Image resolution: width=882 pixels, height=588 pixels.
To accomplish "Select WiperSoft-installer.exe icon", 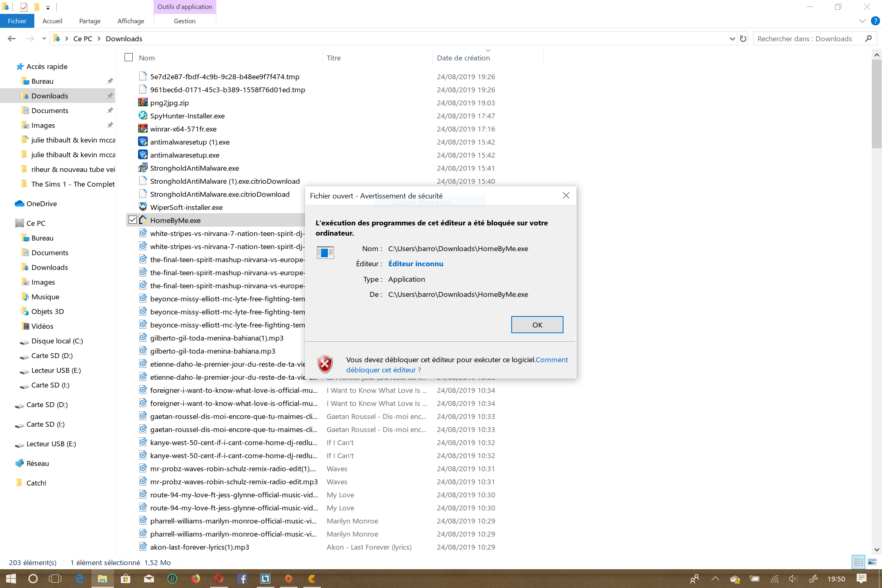I will (x=143, y=207).
